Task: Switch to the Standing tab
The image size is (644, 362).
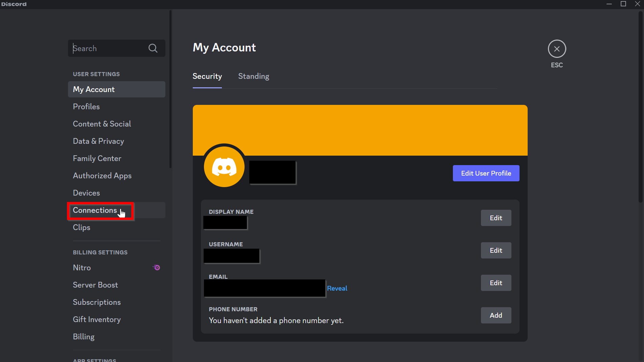Action: click(253, 76)
